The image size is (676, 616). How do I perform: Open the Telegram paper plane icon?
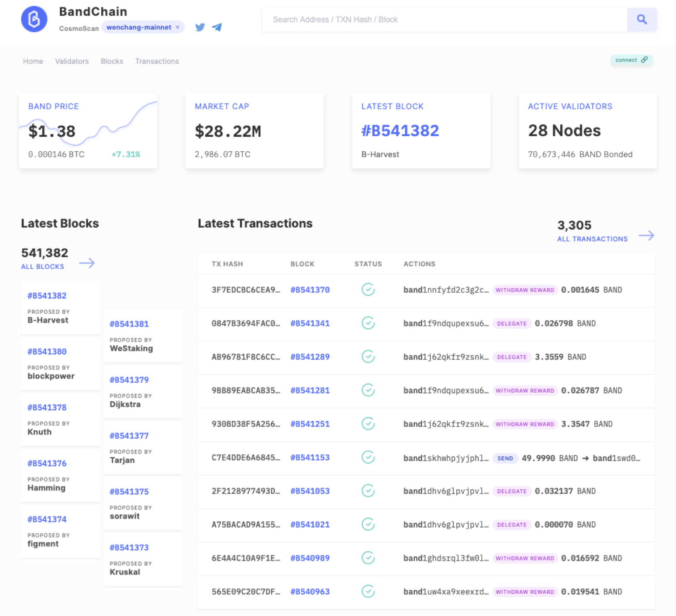pyautogui.click(x=217, y=28)
